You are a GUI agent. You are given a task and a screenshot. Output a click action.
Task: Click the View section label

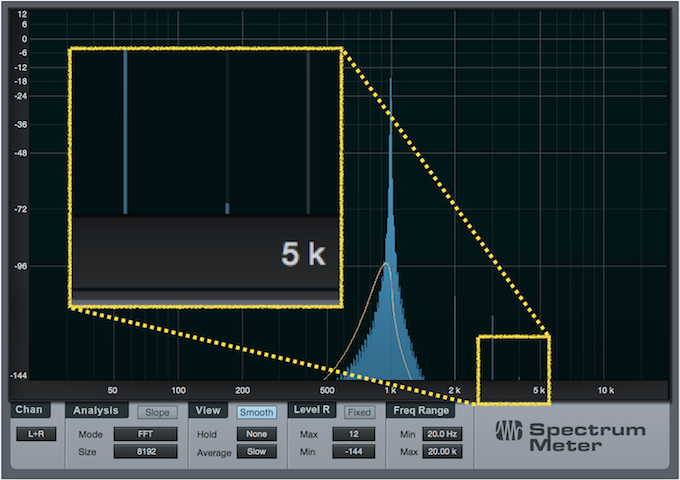coord(208,410)
